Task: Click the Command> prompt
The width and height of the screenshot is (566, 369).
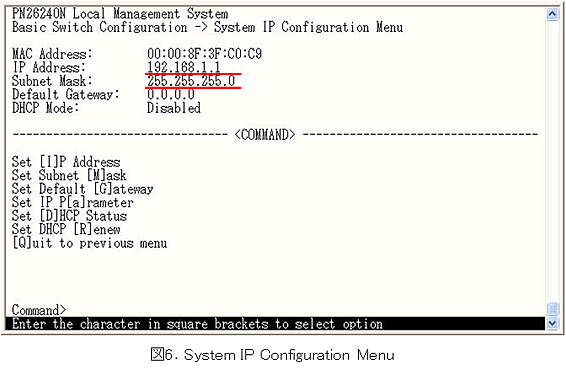Action: point(39,310)
